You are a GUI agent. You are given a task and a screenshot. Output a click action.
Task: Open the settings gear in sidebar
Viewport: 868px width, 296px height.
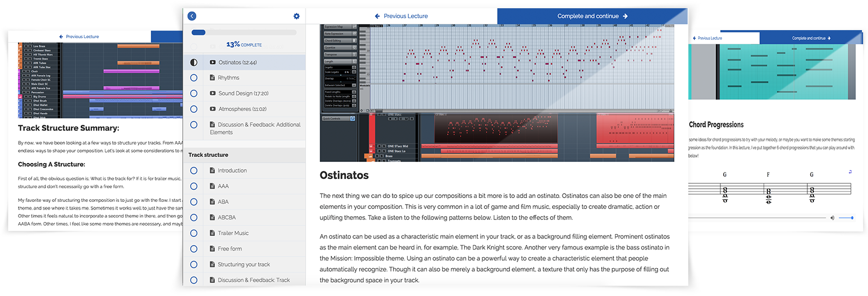pos(296,16)
